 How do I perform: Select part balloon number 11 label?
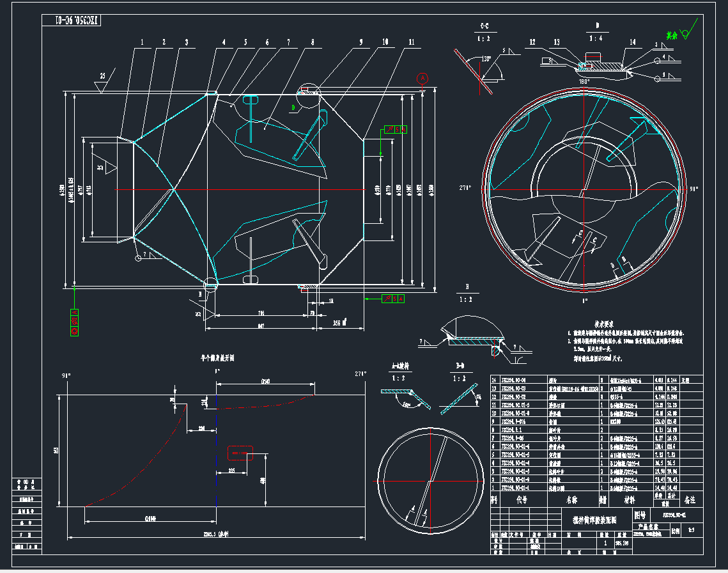[x=412, y=42]
